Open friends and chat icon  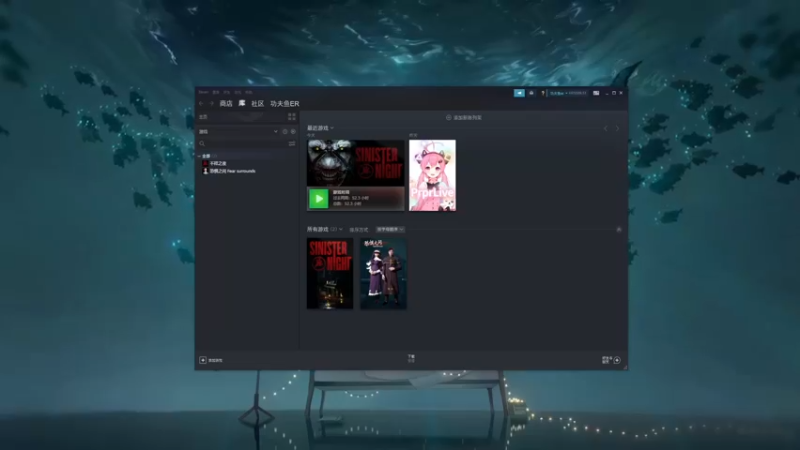tap(617, 360)
